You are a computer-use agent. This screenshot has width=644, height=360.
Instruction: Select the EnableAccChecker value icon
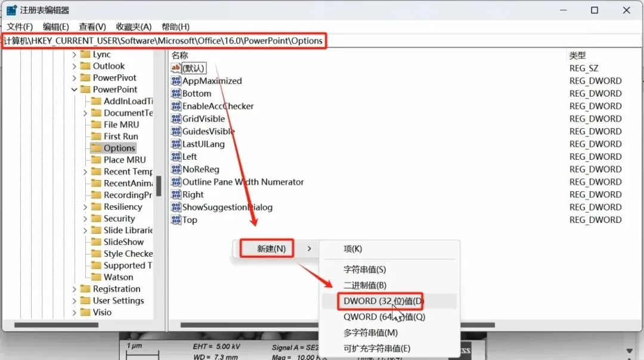pyautogui.click(x=176, y=106)
